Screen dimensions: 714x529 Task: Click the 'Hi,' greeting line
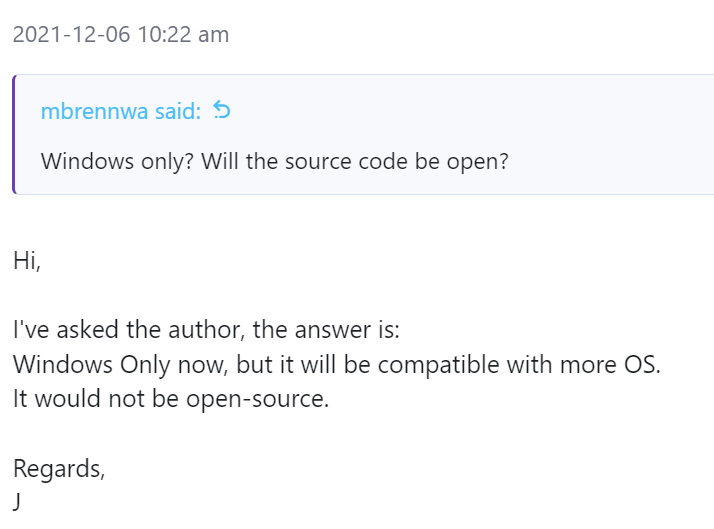point(27,261)
